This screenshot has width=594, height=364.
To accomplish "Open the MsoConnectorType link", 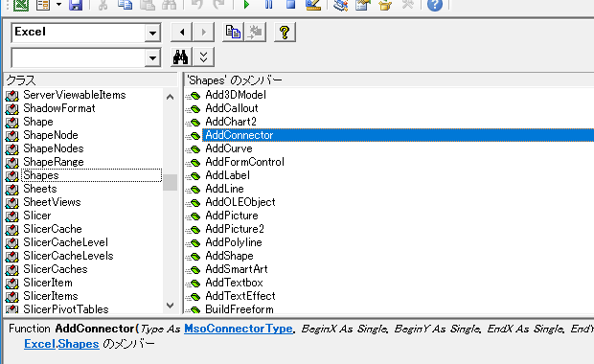I will pyautogui.click(x=239, y=329).
